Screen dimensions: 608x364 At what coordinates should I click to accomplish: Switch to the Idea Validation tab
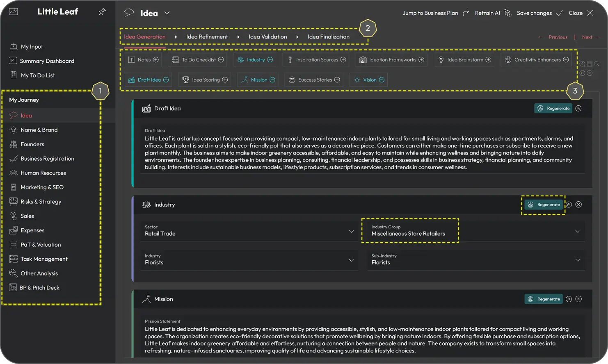click(x=267, y=37)
